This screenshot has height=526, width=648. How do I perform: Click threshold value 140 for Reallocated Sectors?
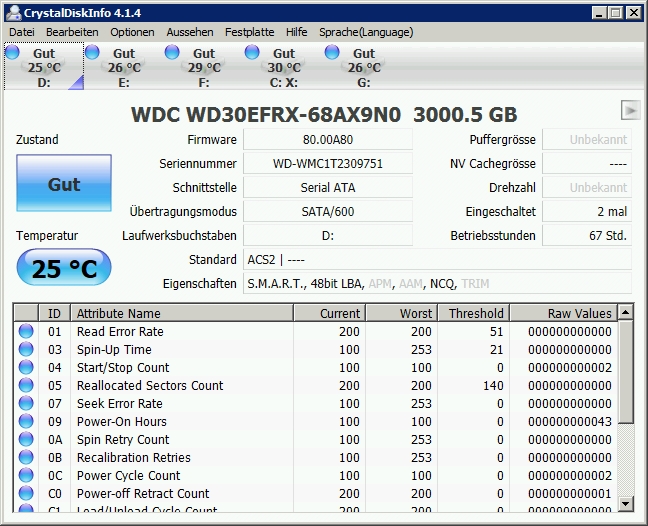(x=493, y=386)
